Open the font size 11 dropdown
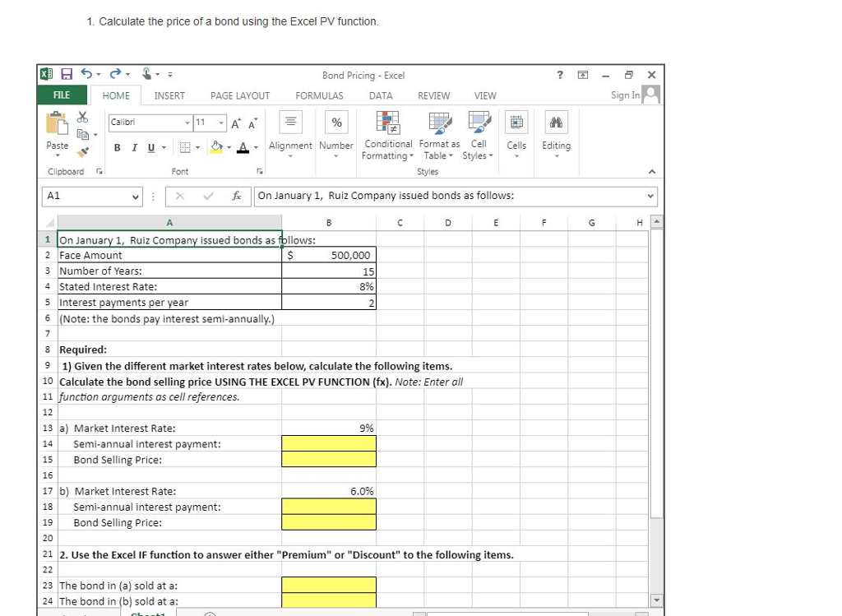The height and width of the screenshot is (616, 842). (x=220, y=123)
